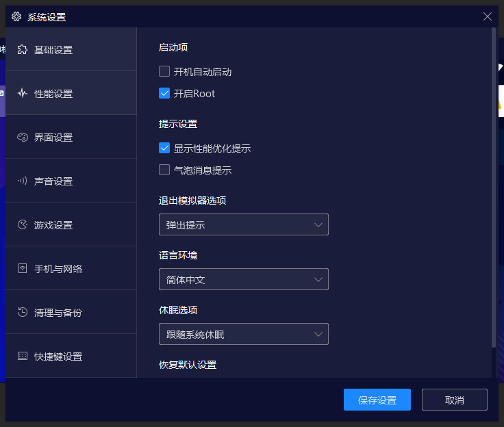Click the palette icon for 界面设置
This screenshot has height=427, width=504.
(23, 137)
